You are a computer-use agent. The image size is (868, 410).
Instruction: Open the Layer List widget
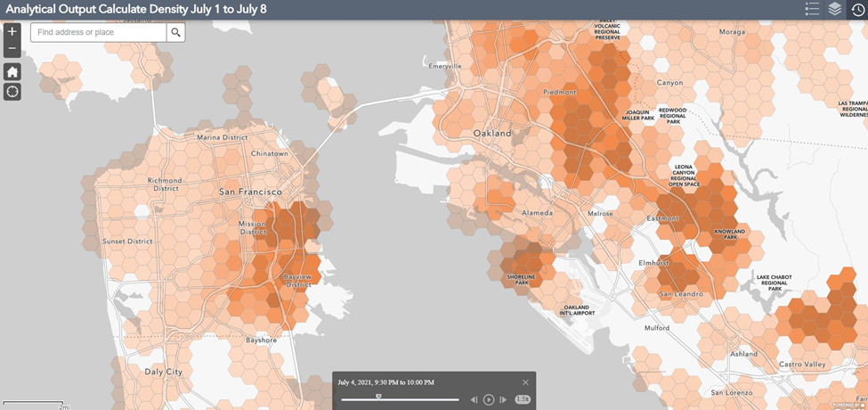834,10
